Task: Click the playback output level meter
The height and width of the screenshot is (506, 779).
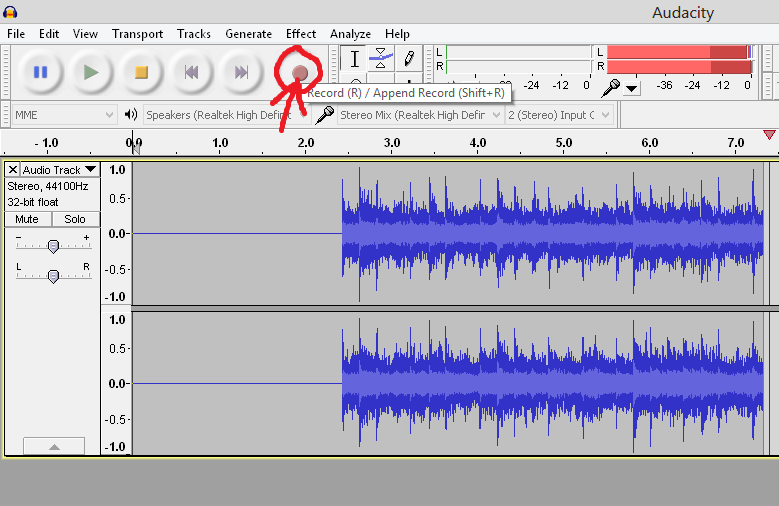Action: coord(518,59)
